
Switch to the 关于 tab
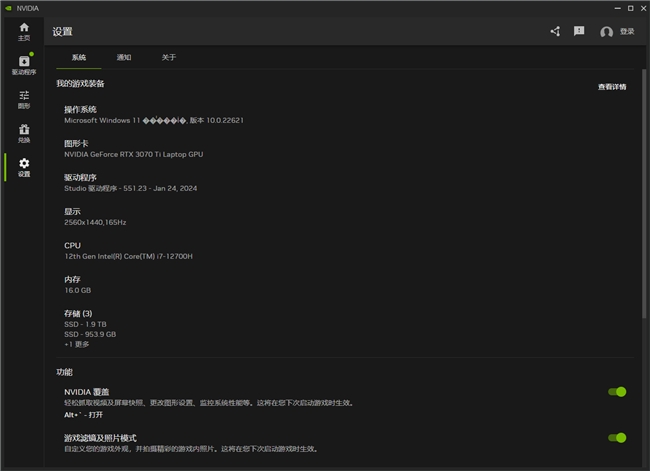(169, 57)
